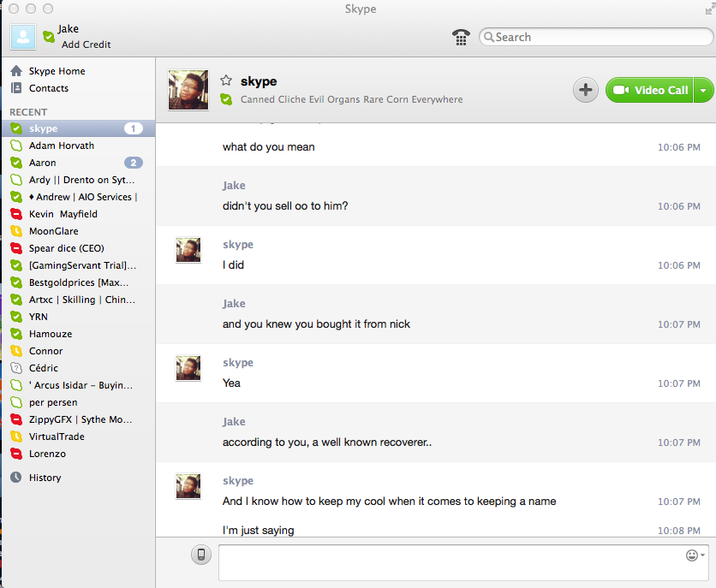Click Cédric's unknown status question icon

coord(16,368)
